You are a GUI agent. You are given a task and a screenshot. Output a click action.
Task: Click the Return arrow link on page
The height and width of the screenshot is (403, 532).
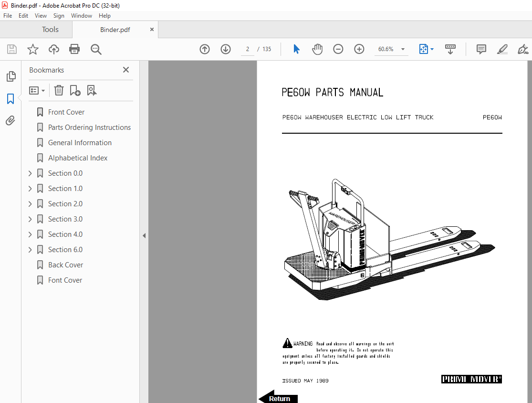(x=278, y=397)
